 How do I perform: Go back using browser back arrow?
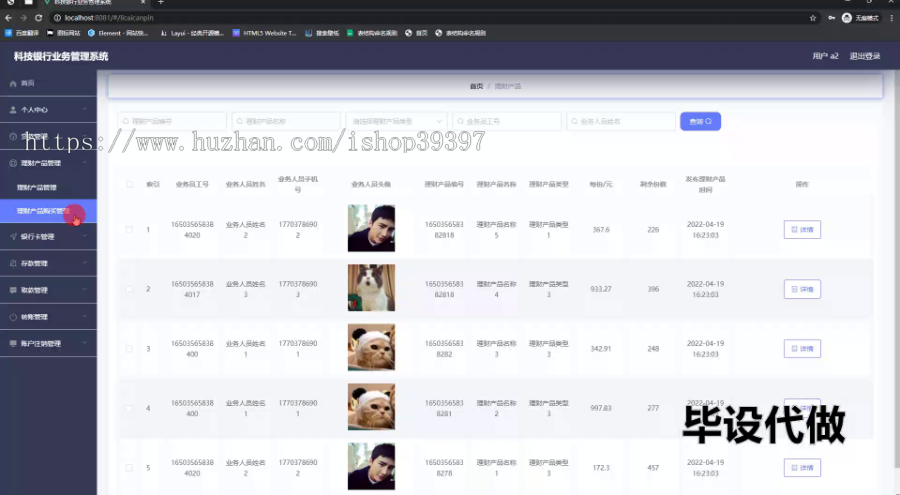coord(8,18)
